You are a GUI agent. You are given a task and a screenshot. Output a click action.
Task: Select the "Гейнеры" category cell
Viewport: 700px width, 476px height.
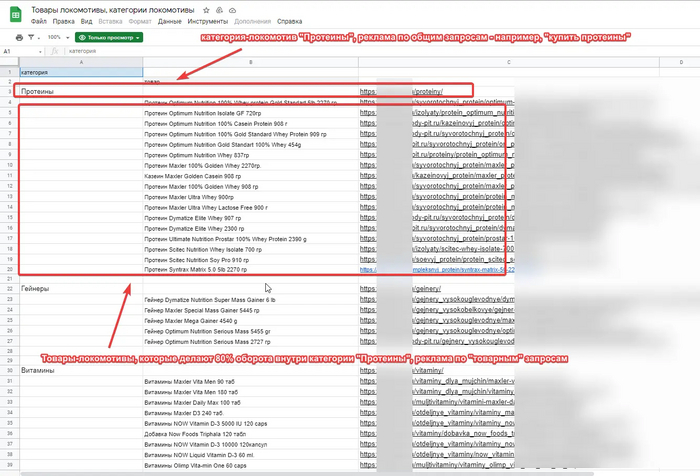(x=81, y=289)
